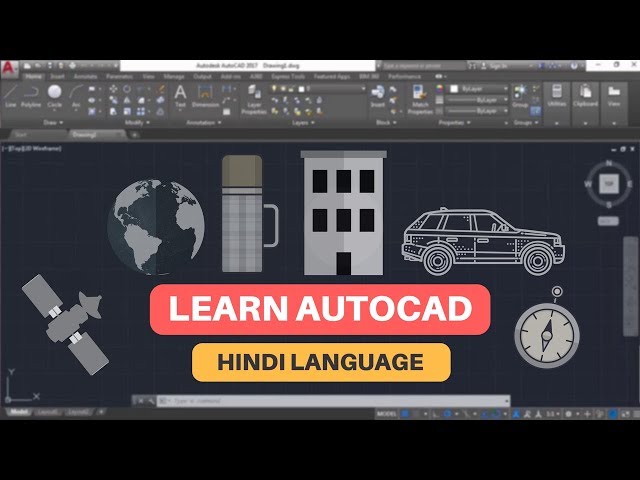
Task: Click the command line customize wrench icon
Action: tap(151, 401)
